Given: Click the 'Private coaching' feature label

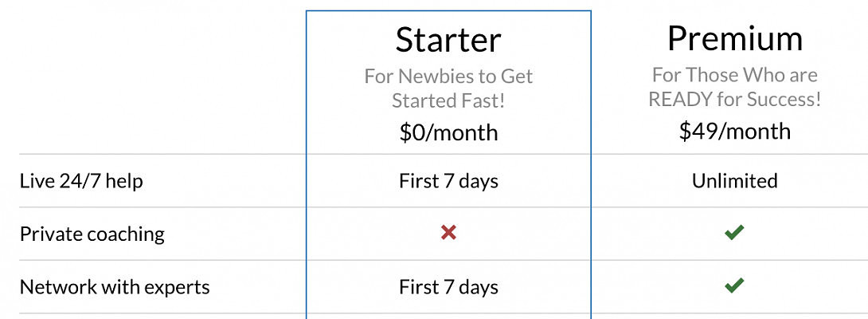Looking at the screenshot, I should (x=92, y=234).
